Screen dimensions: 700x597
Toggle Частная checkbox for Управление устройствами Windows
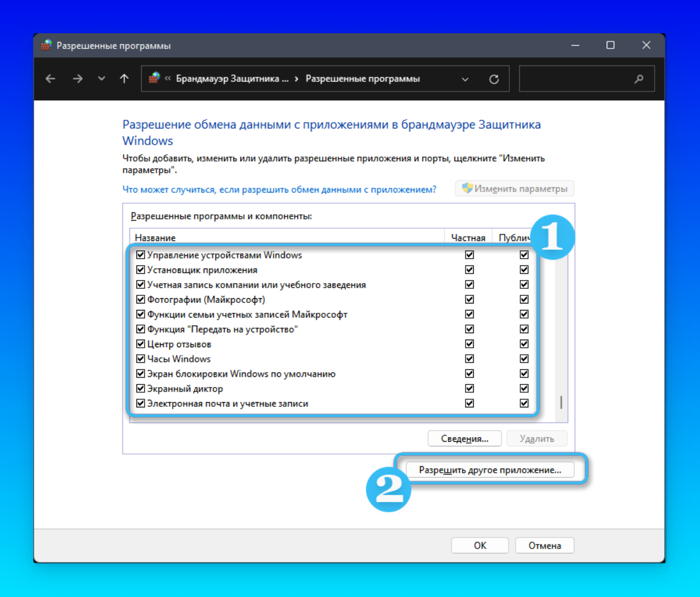[x=470, y=255]
